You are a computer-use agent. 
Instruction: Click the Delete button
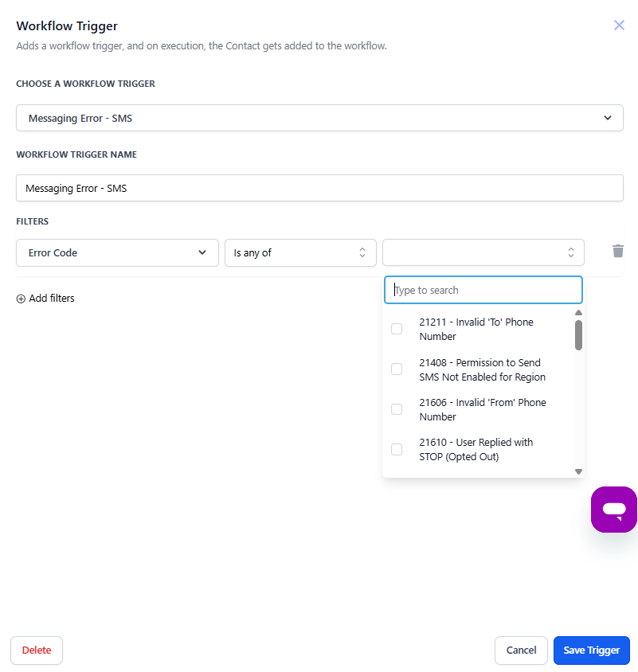point(36,650)
